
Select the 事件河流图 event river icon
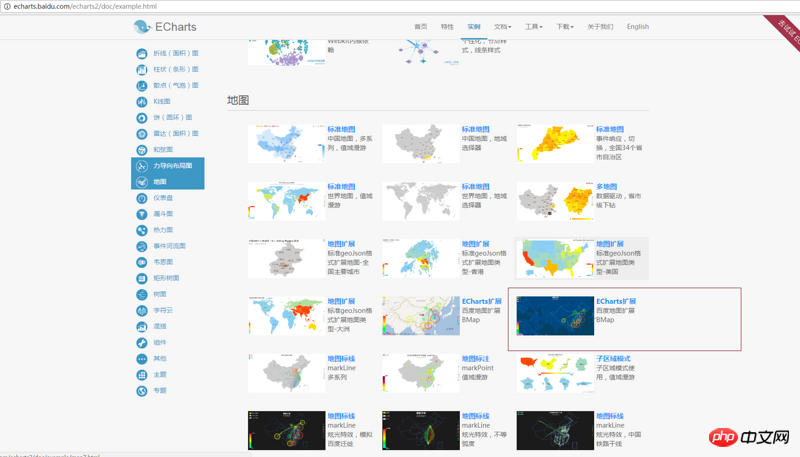142,246
